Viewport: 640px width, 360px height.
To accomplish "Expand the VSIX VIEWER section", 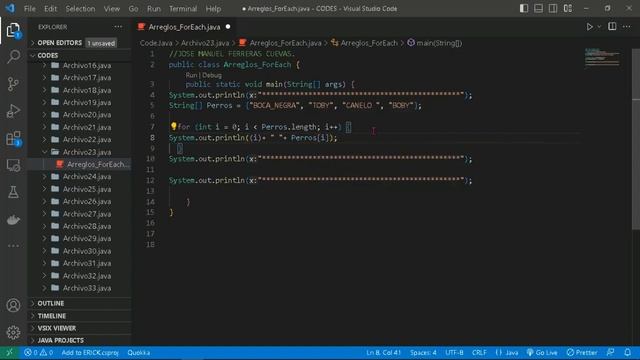I will [x=80, y=328].
